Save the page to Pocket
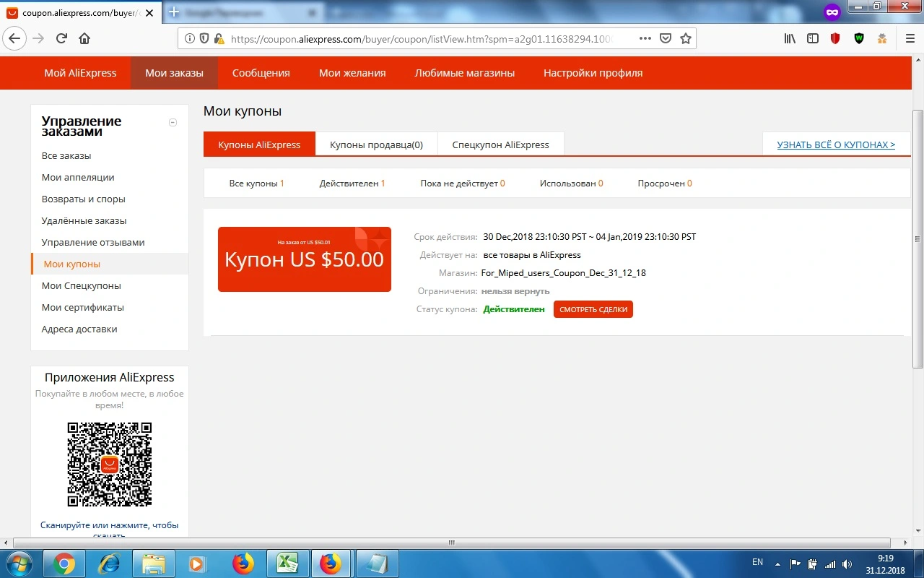This screenshot has width=924, height=578. (666, 39)
